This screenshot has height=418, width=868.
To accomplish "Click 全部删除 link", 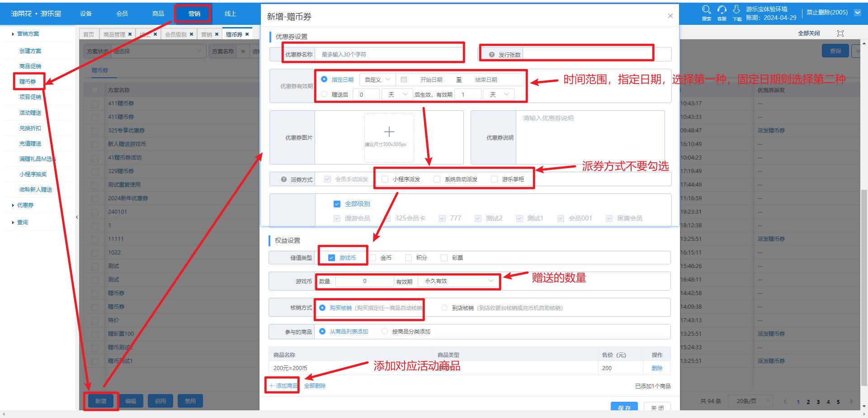I will pyautogui.click(x=315, y=386).
